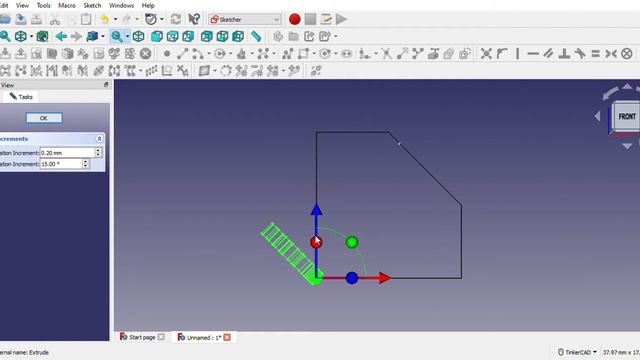This screenshot has width=640, height=360.
Task: Click the paste clipboard icon
Action: pos(86,19)
